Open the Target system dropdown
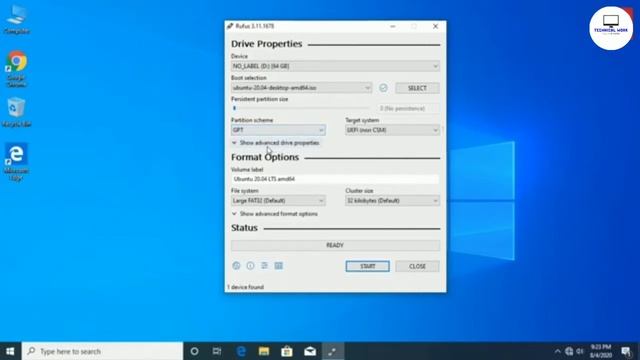640x360 pixels. [392, 130]
